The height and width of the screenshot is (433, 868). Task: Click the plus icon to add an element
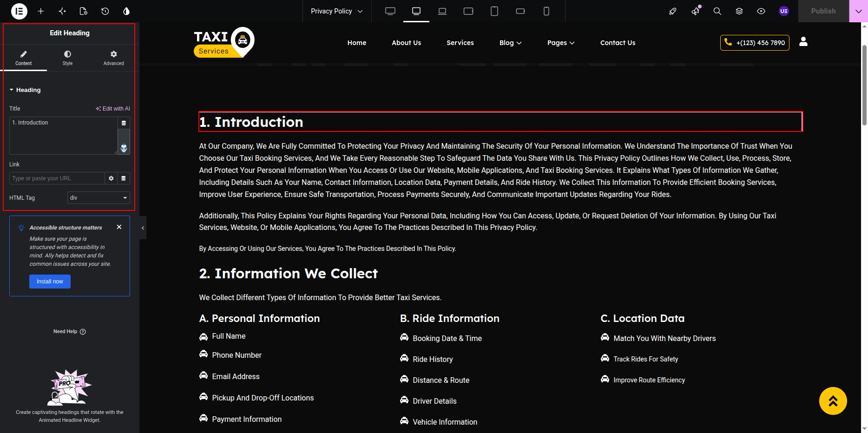(41, 11)
